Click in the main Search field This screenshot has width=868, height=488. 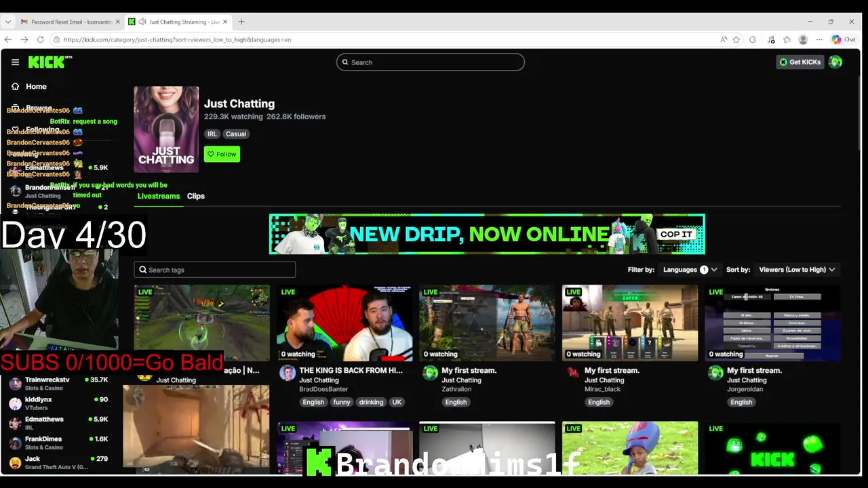point(430,62)
